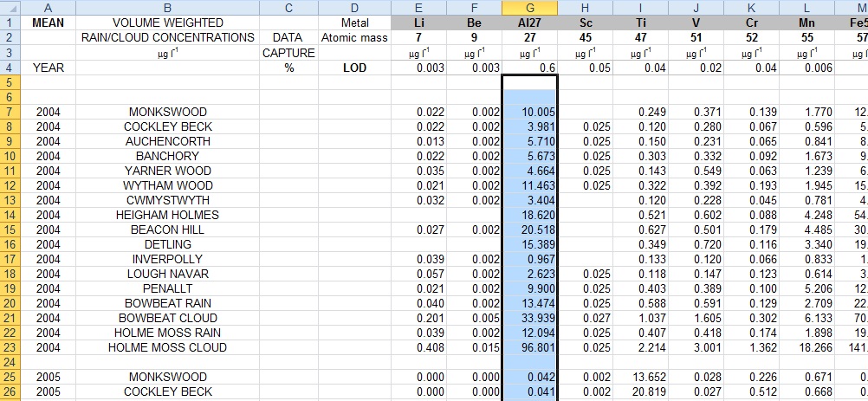Viewport: 868px width, 401px height.
Task: Select the INVERPOLLY site cell
Action: [167, 259]
